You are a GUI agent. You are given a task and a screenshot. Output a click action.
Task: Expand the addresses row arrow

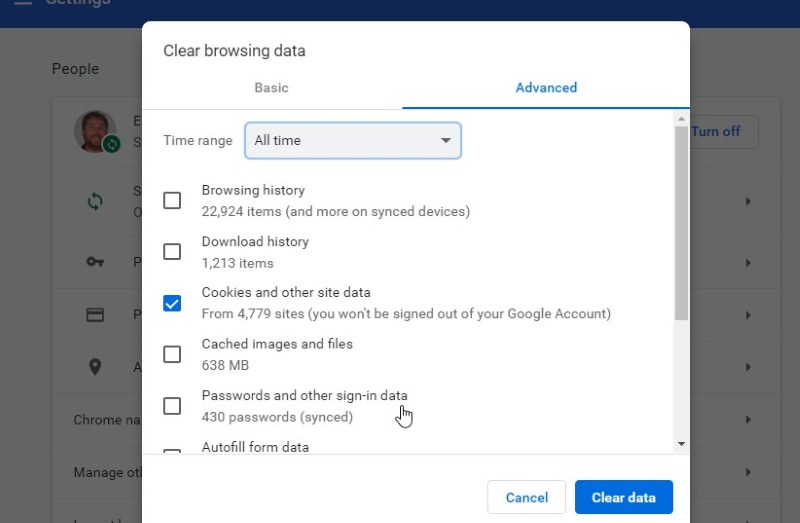(748, 367)
